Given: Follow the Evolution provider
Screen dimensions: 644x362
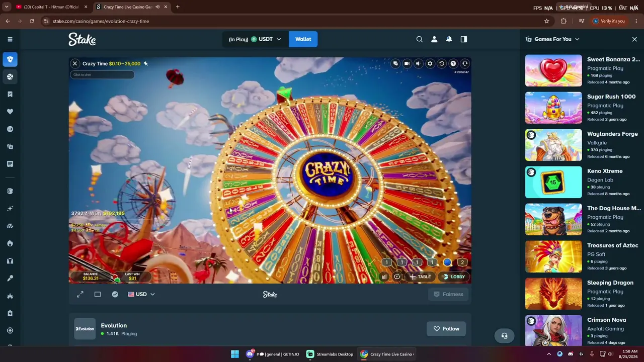Looking at the screenshot, I should click(x=446, y=329).
